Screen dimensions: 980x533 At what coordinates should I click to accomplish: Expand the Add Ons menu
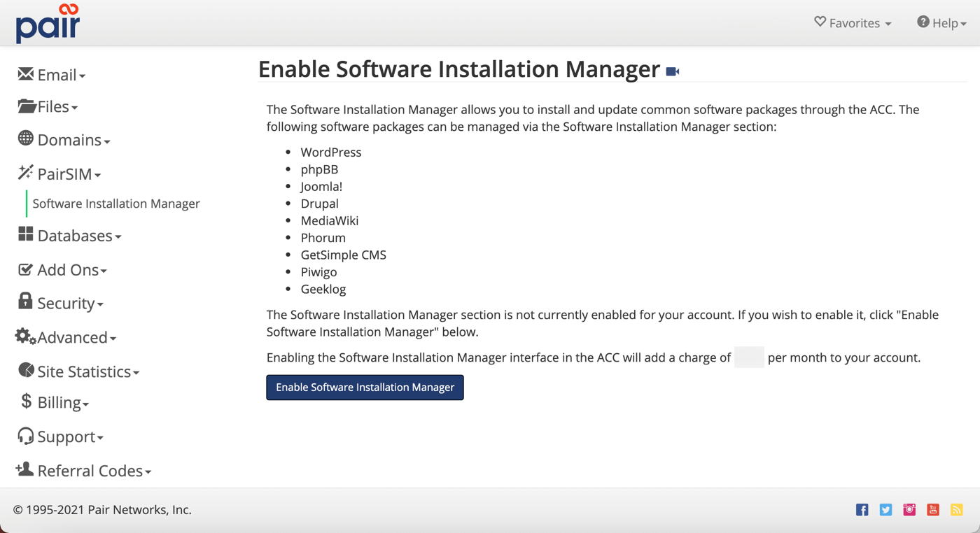62,270
